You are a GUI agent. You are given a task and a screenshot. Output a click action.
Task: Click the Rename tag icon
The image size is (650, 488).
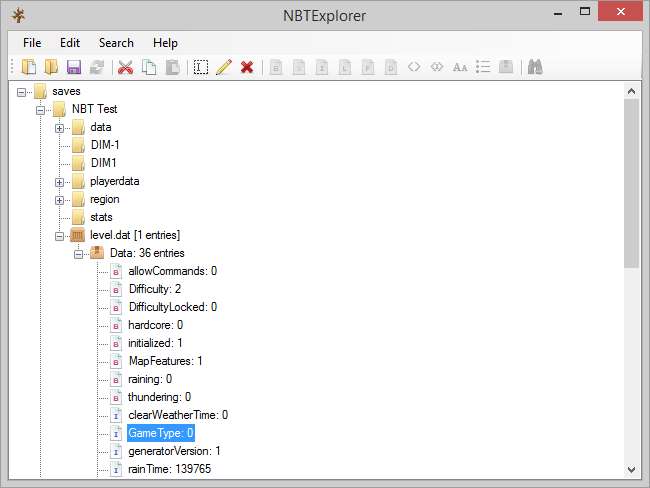pos(201,67)
